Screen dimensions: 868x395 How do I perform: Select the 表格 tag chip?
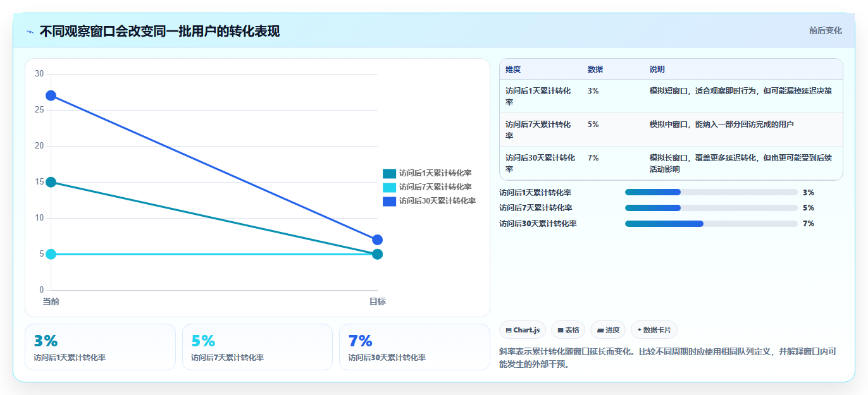568,330
